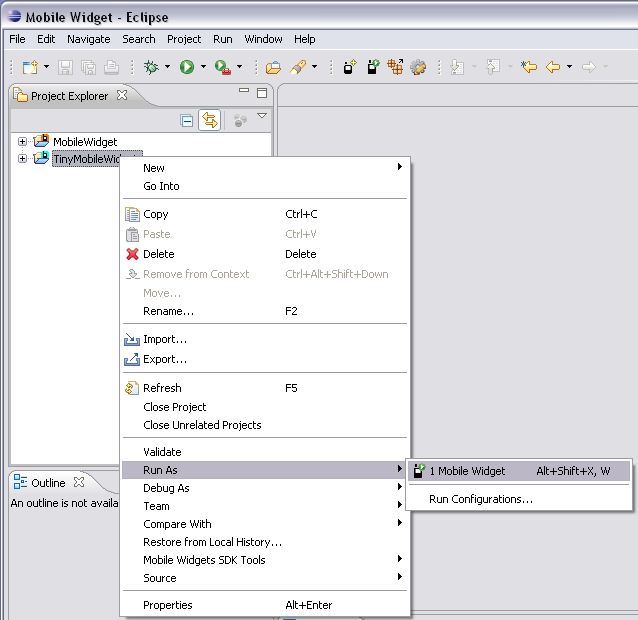
Task: Select Close Project from context menu
Action: (174, 407)
